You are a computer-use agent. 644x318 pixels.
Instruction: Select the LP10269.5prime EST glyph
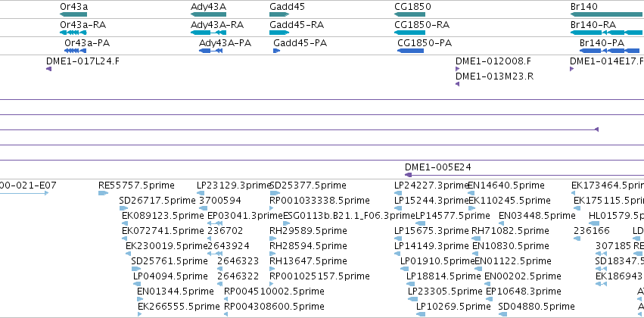click(x=421, y=314)
